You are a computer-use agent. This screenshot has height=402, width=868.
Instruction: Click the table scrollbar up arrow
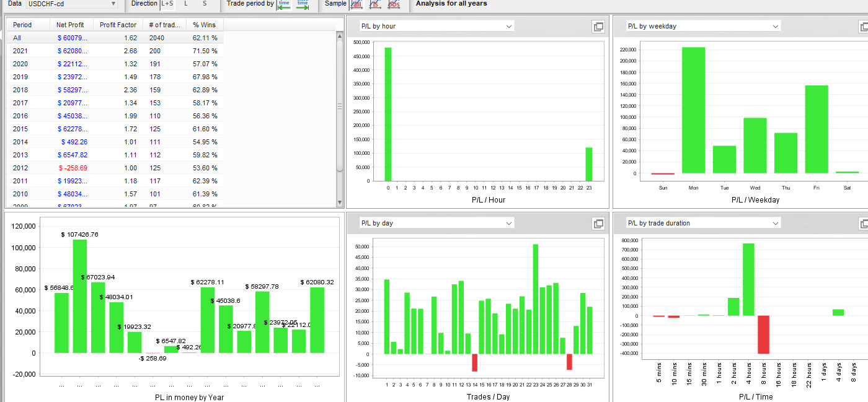click(x=339, y=36)
